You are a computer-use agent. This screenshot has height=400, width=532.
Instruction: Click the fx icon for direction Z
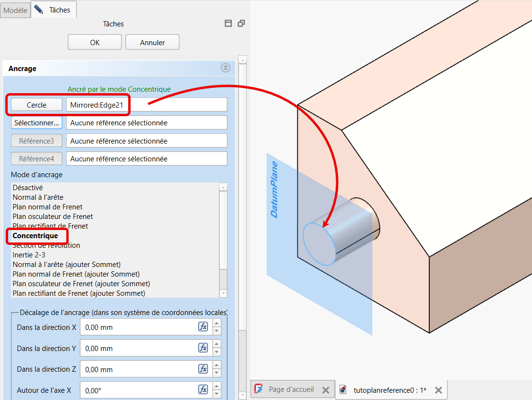click(203, 369)
